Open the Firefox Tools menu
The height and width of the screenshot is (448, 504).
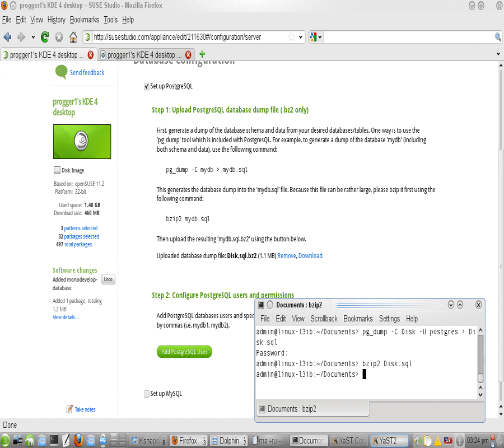[110, 20]
